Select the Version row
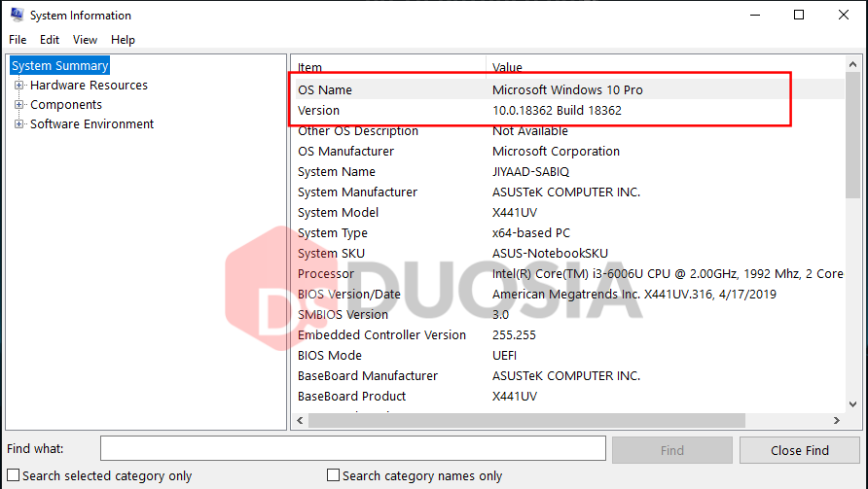868x489 pixels. [568, 110]
